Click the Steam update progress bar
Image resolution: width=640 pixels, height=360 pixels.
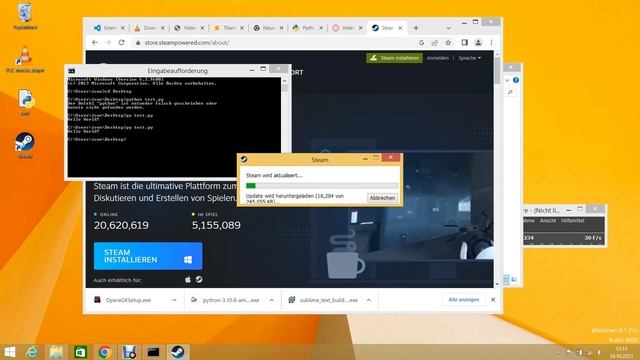tap(322, 186)
